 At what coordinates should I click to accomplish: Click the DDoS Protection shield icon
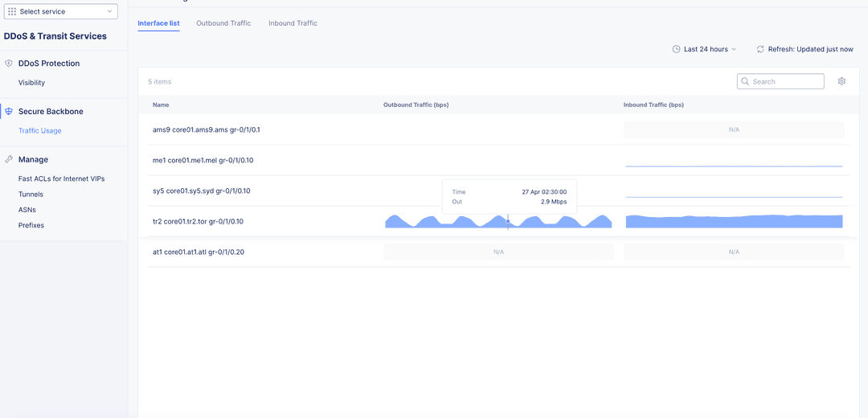tap(8, 64)
